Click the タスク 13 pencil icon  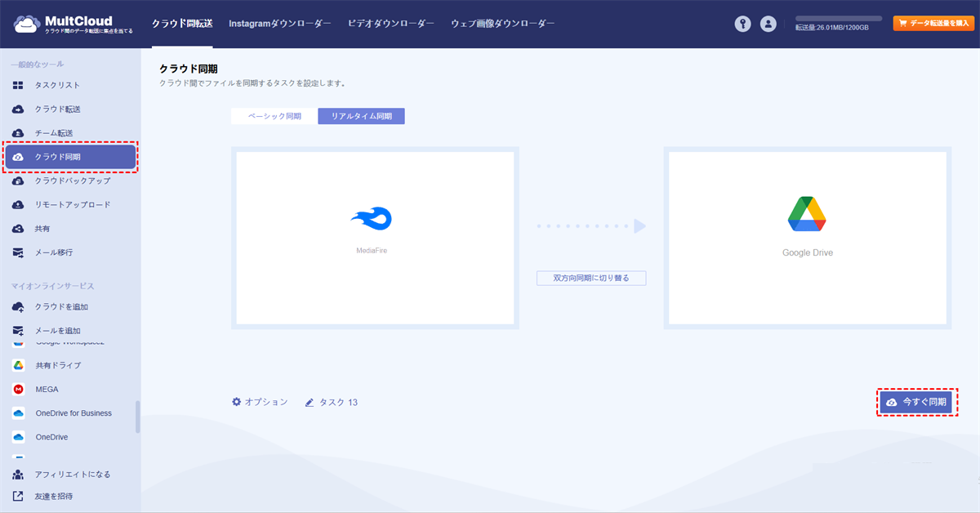(310, 403)
